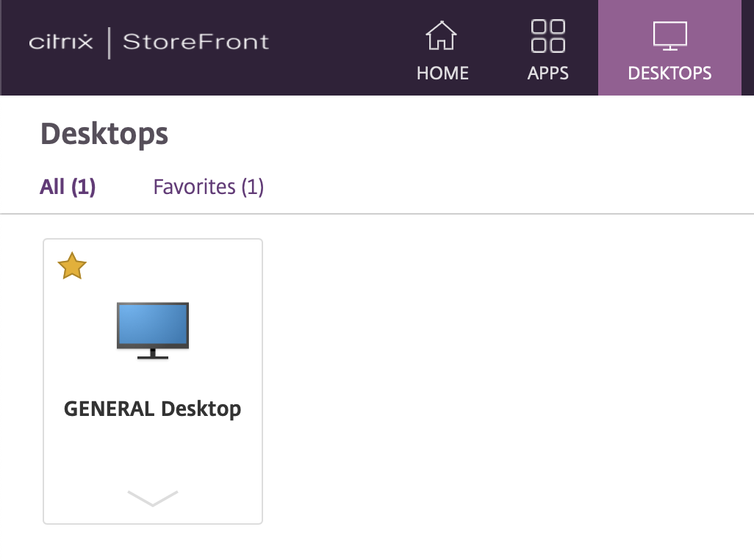The image size is (754, 560).
Task: Show the Favorites (1) tab
Action: 208,187
